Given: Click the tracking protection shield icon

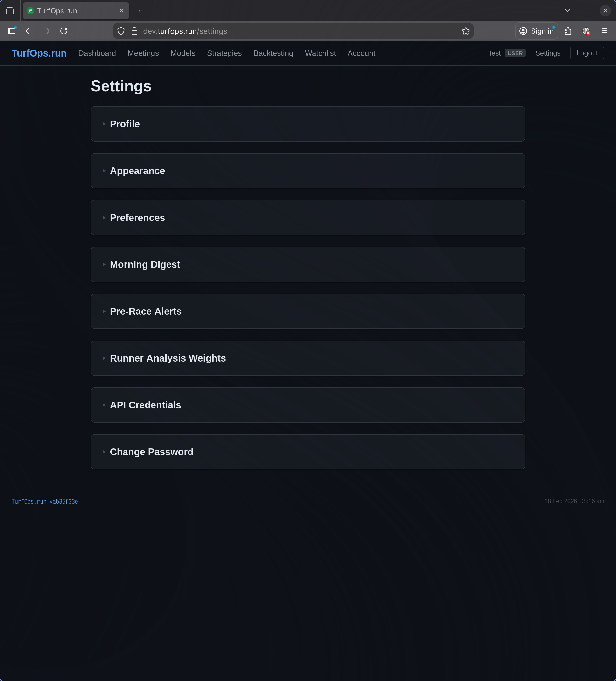Looking at the screenshot, I should (121, 31).
